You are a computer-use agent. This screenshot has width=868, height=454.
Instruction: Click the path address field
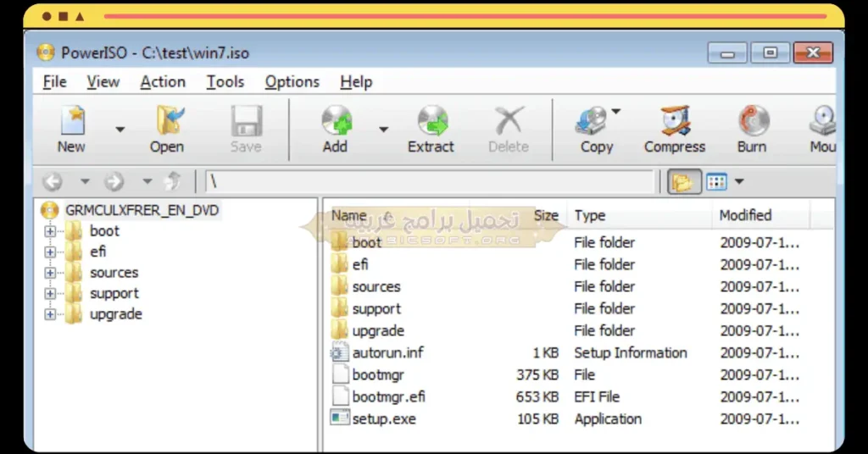[x=430, y=181]
